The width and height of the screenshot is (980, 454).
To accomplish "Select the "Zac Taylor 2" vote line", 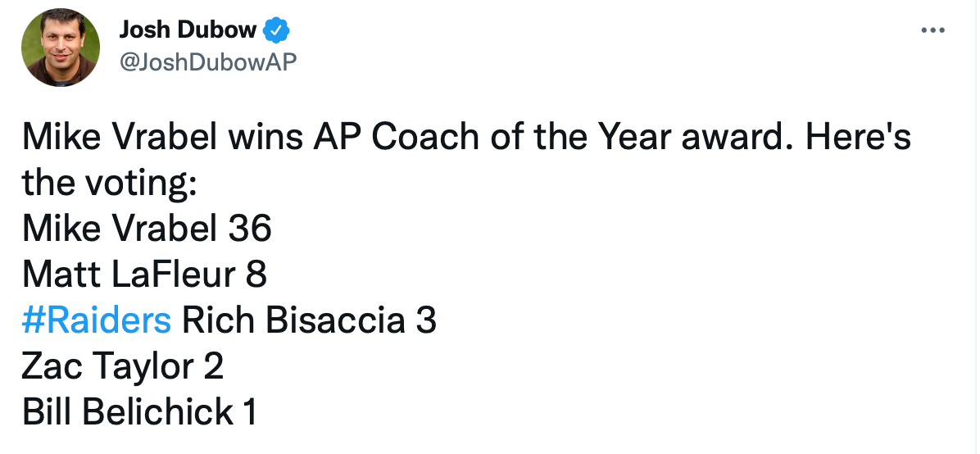I will [123, 366].
